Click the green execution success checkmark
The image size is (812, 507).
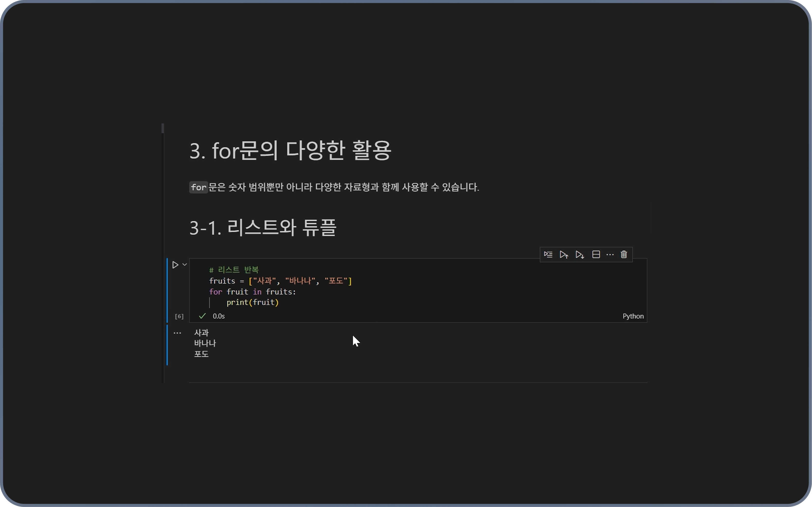pyautogui.click(x=202, y=316)
